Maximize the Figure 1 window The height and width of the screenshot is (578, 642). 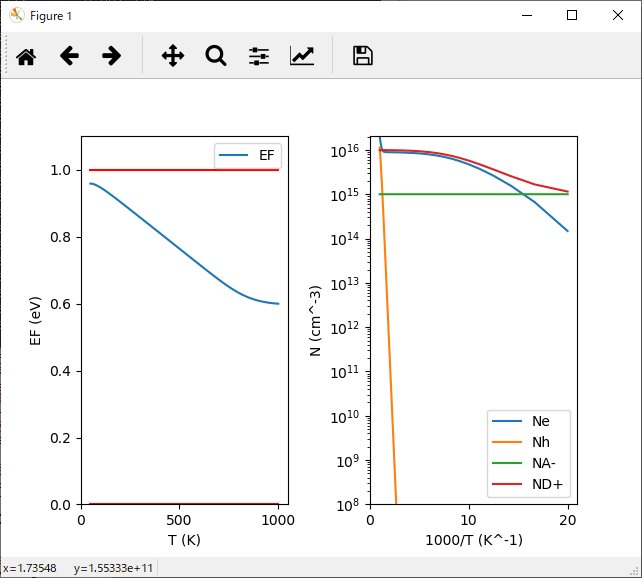[x=572, y=16]
